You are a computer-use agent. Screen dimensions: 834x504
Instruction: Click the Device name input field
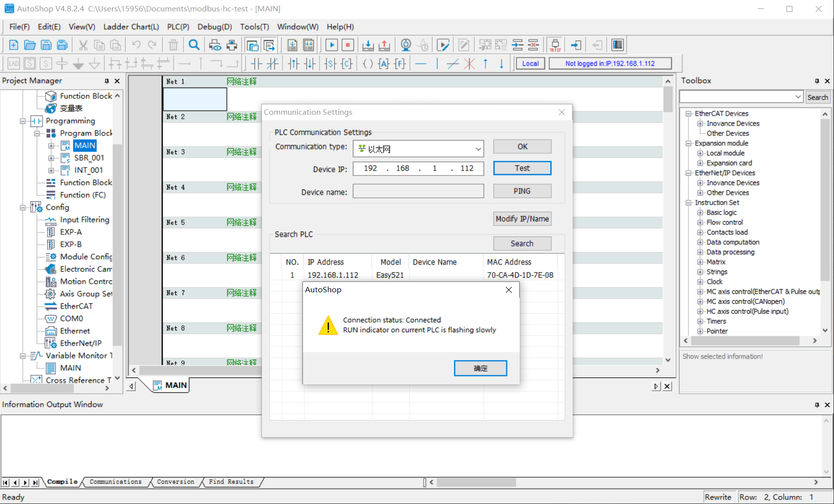point(418,191)
